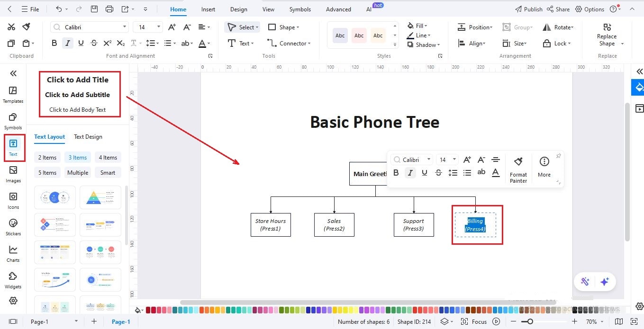Click the Format Painter brush in Clipboard group
The width and height of the screenshot is (644, 329).
tap(27, 27)
